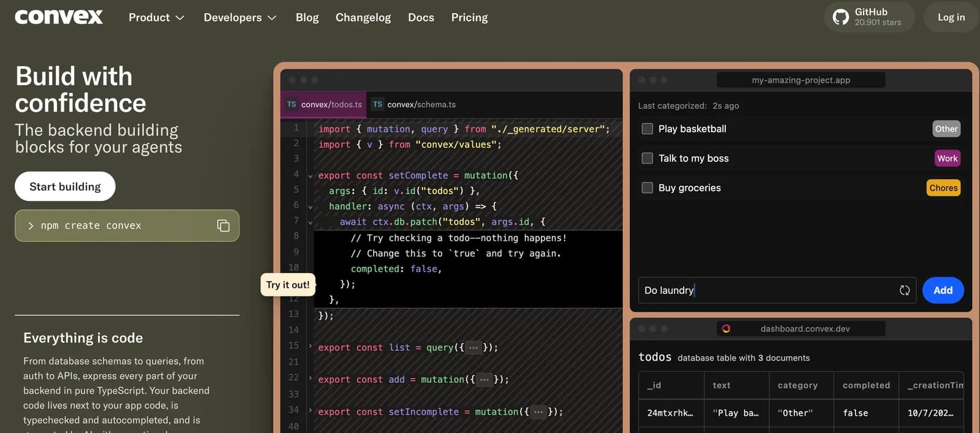This screenshot has height=433, width=980.
Task: Click the Try it out! tooltip
Action: pyautogui.click(x=288, y=285)
